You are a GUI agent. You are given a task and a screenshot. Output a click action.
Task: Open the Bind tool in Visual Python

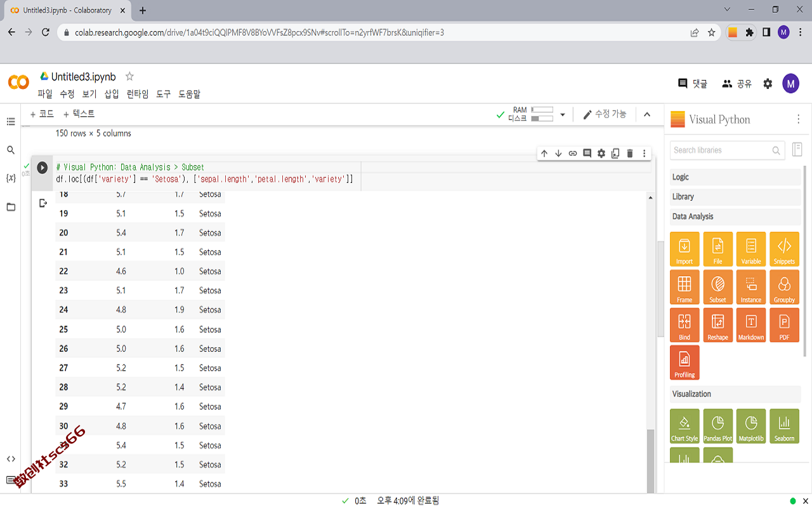[x=684, y=325]
